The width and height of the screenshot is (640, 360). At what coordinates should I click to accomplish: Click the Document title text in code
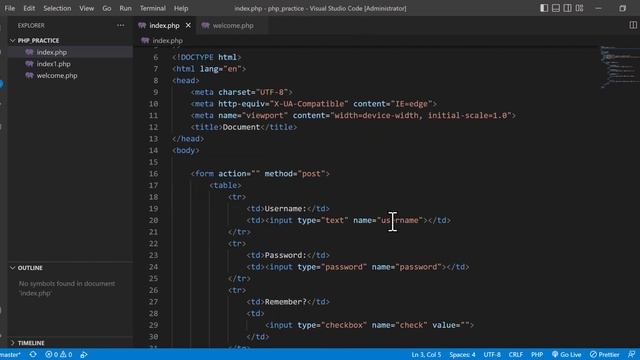pyautogui.click(x=241, y=127)
